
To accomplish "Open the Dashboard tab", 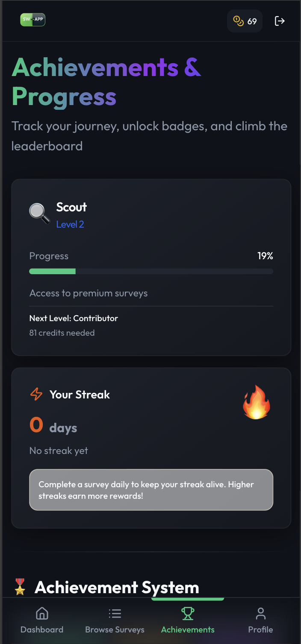I will click(x=42, y=629).
